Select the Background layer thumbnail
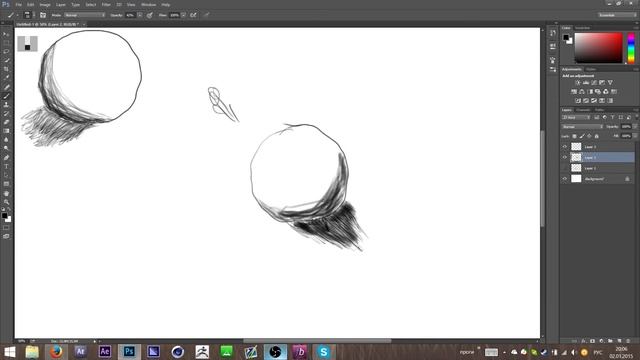 pyautogui.click(x=576, y=179)
